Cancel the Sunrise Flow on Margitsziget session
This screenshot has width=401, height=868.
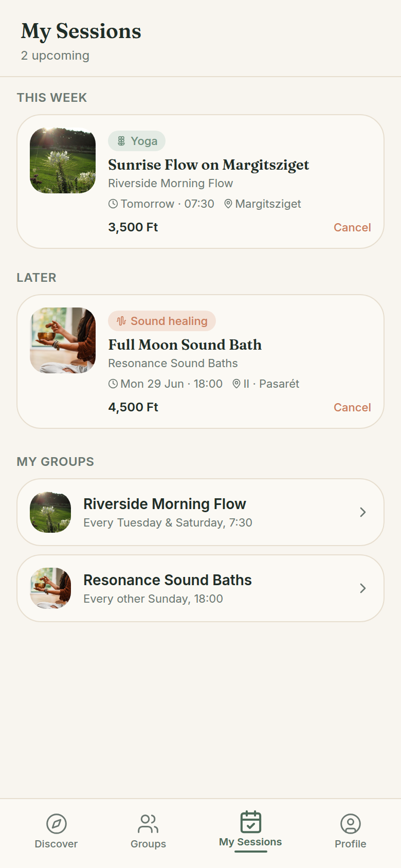pyautogui.click(x=352, y=227)
